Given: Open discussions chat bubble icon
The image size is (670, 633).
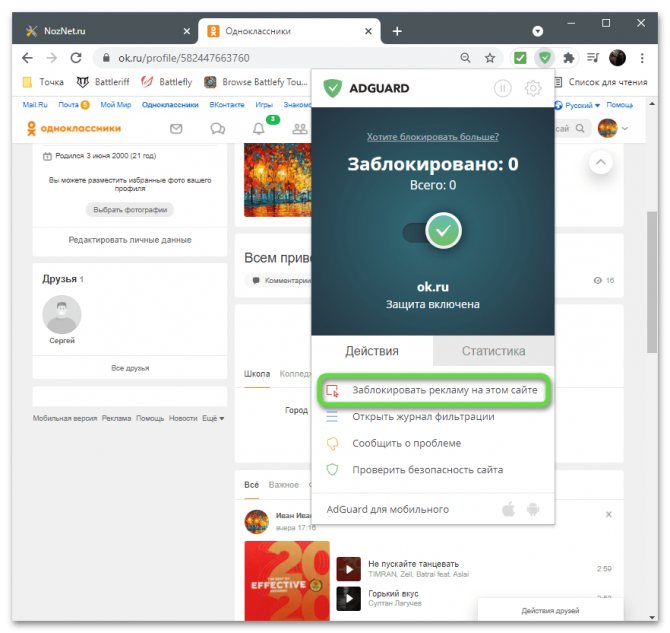Looking at the screenshot, I should (x=217, y=128).
